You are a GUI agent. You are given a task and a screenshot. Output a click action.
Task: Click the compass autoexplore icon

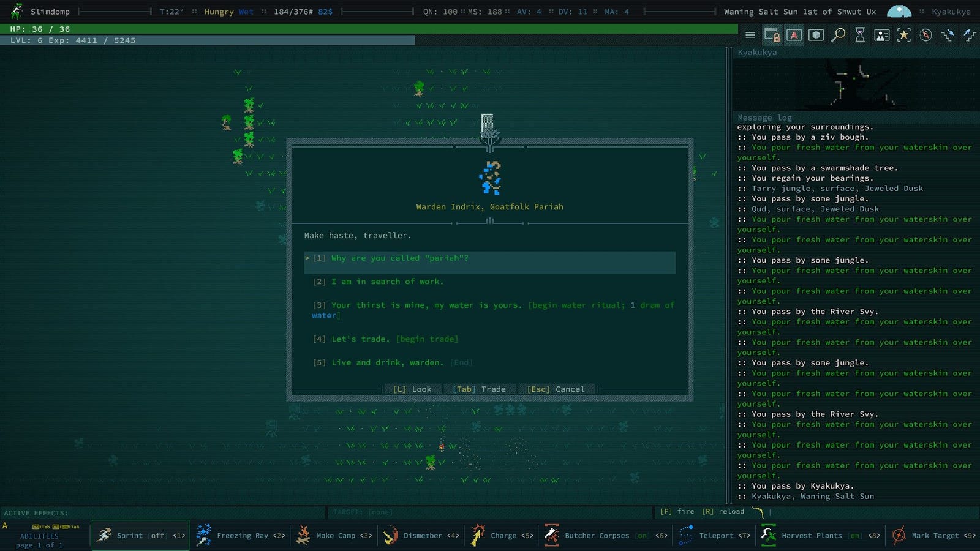tap(926, 35)
